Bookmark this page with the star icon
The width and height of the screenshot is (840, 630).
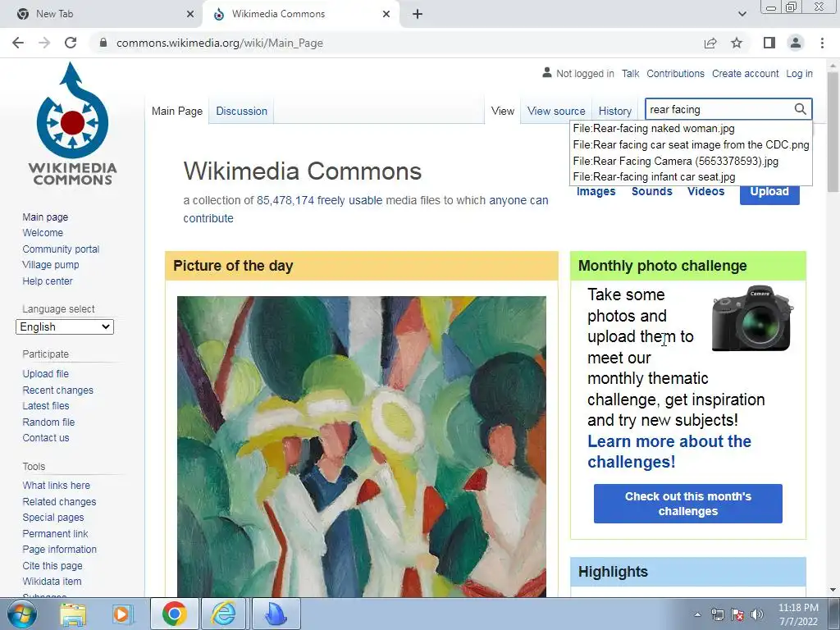tap(737, 43)
